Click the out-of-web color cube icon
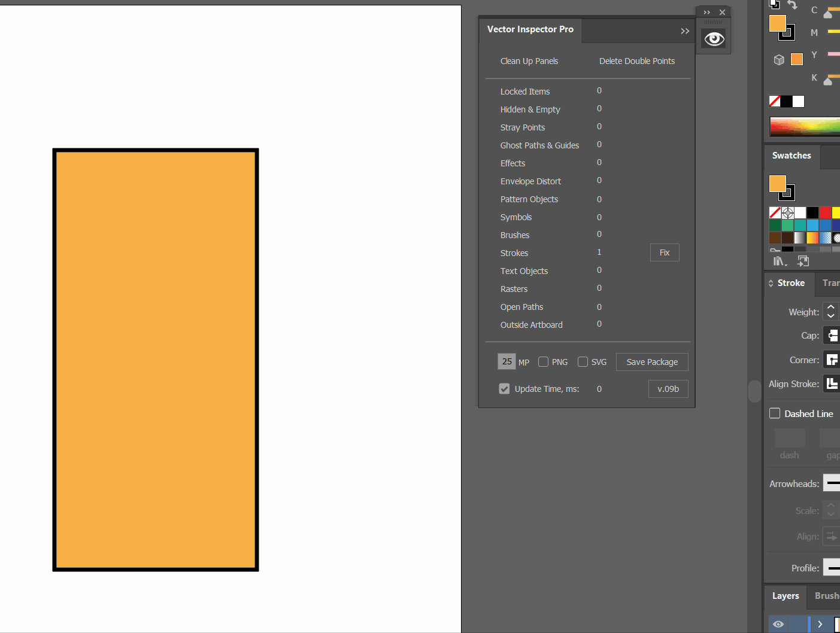Screen dimensions: 840x633 tap(779, 60)
